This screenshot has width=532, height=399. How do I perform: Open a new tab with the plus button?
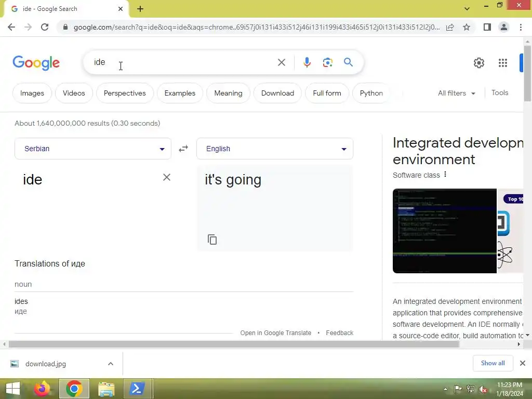tap(140, 9)
